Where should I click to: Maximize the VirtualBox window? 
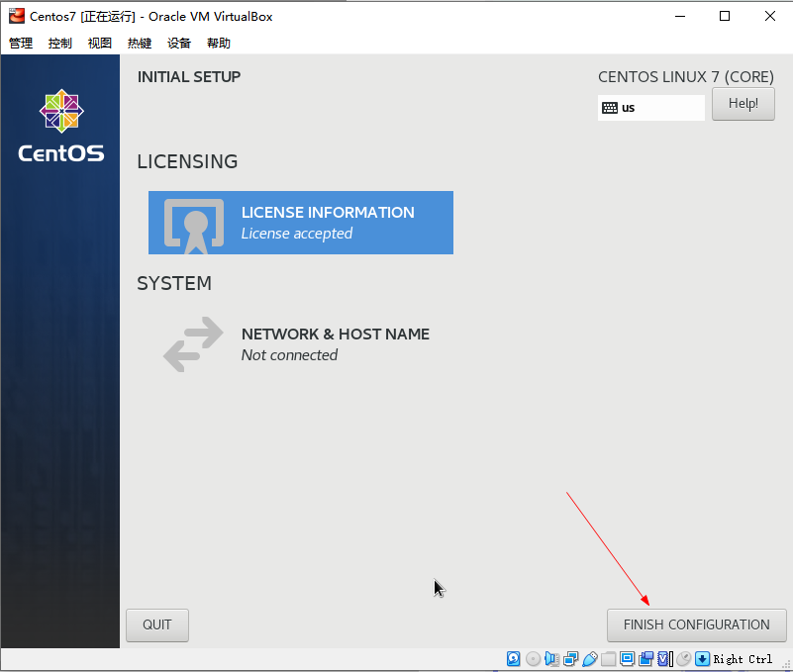coord(725,16)
